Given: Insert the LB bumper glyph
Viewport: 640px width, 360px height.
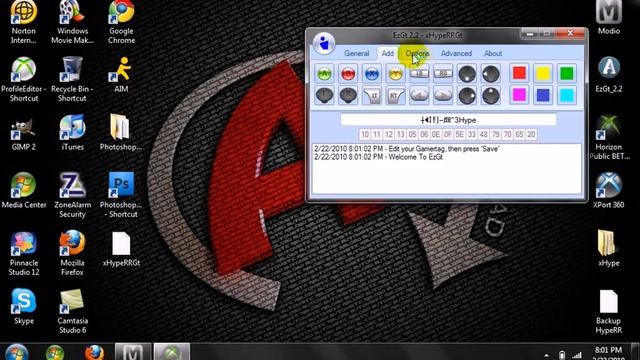Looking at the screenshot, I should (x=419, y=74).
